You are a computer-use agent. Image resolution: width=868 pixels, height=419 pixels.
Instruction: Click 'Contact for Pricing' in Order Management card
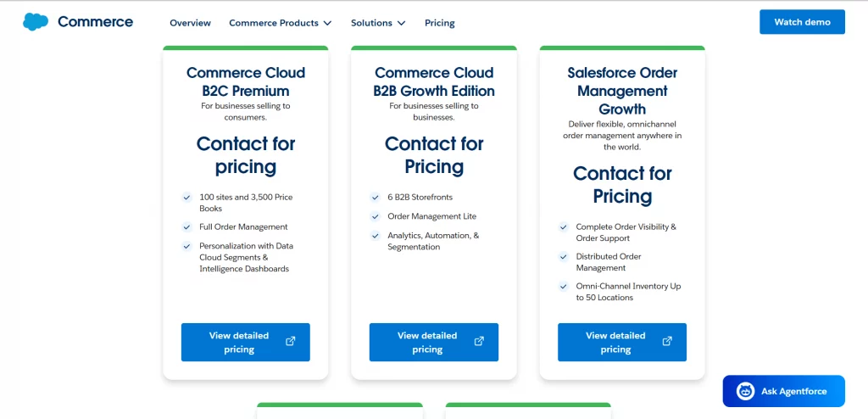[622, 185]
